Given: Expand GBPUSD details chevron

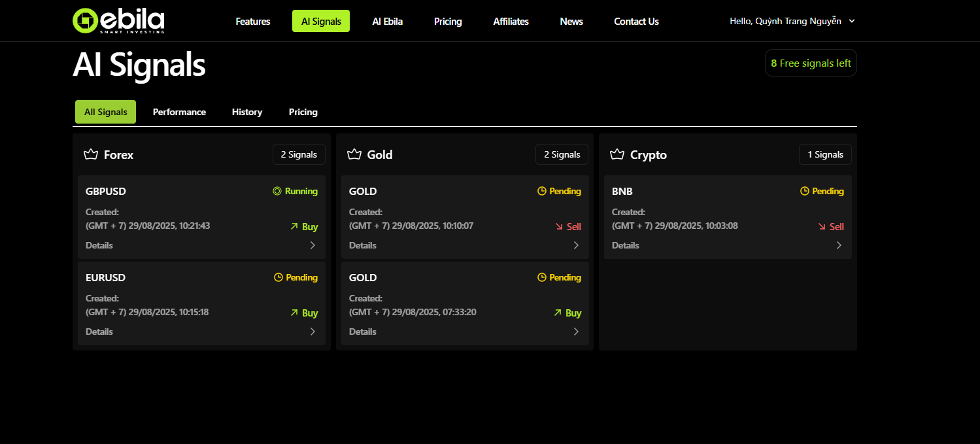Looking at the screenshot, I should pos(313,246).
